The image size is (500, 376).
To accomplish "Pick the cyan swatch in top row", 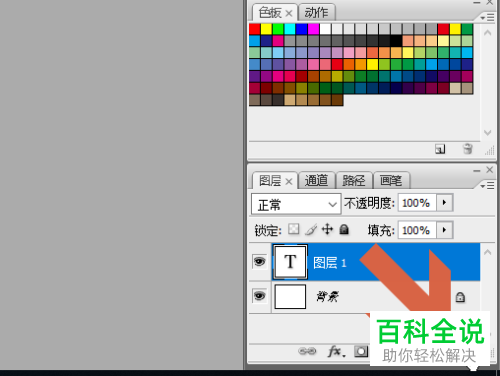I will [290, 29].
